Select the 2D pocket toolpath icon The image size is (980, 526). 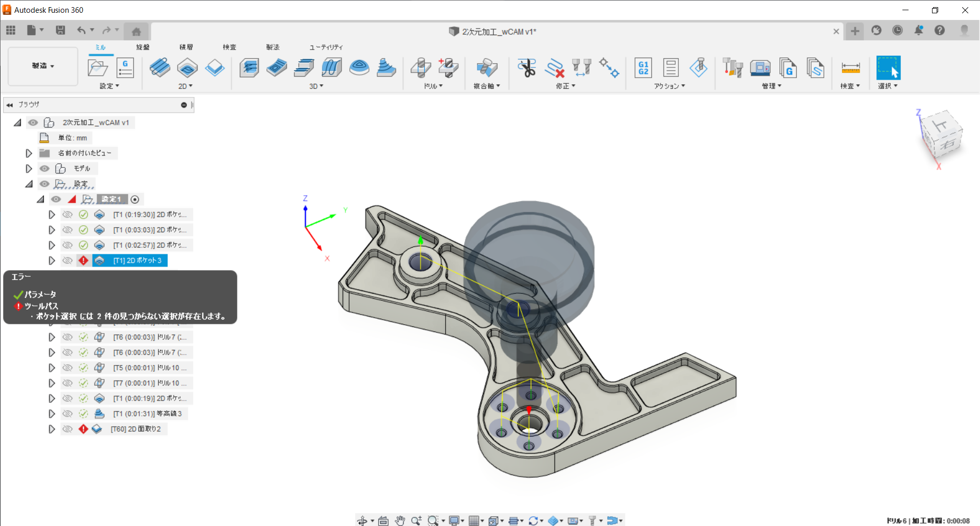pos(187,67)
